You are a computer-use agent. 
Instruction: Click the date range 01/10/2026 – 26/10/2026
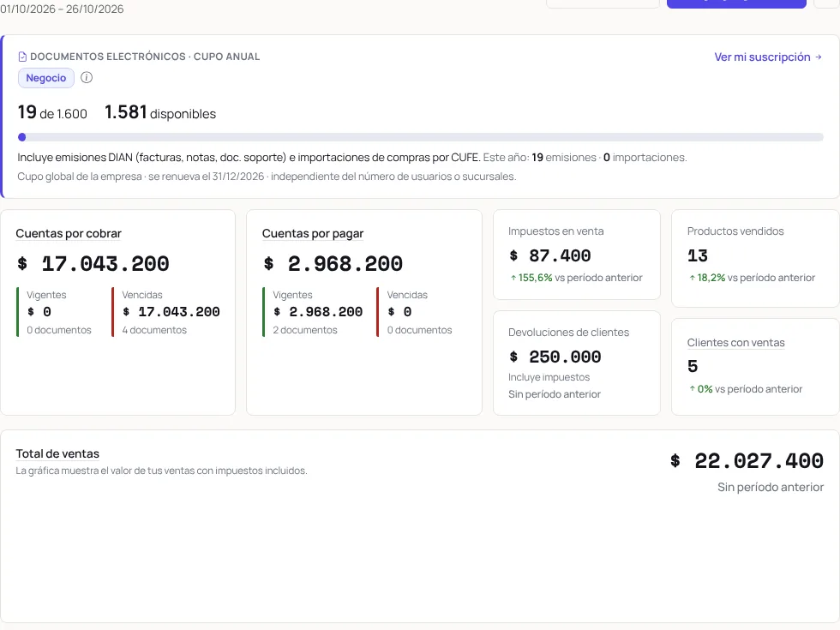[x=62, y=9]
